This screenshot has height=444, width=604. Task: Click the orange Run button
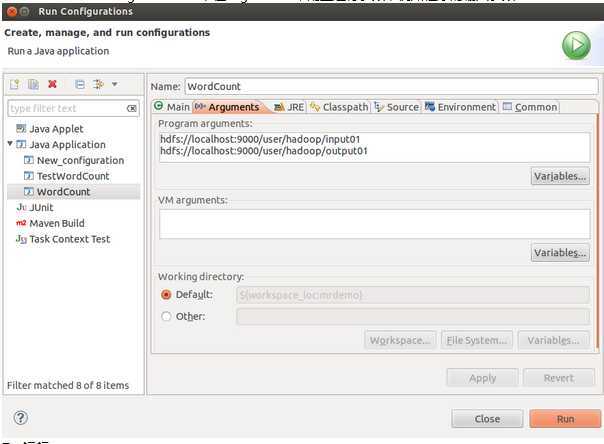(x=565, y=419)
